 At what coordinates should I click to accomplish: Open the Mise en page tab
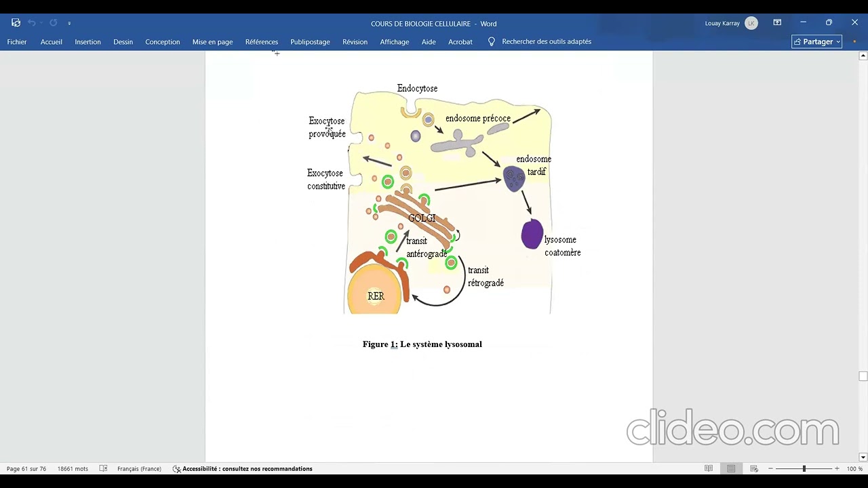212,42
